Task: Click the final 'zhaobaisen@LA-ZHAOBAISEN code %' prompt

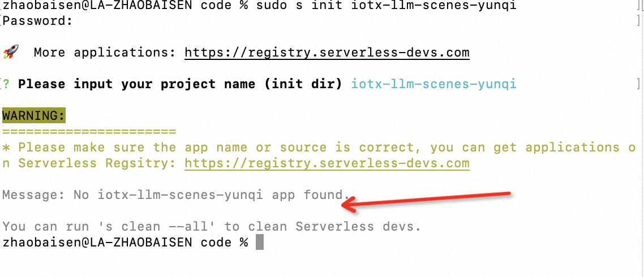Action: point(125,242)
